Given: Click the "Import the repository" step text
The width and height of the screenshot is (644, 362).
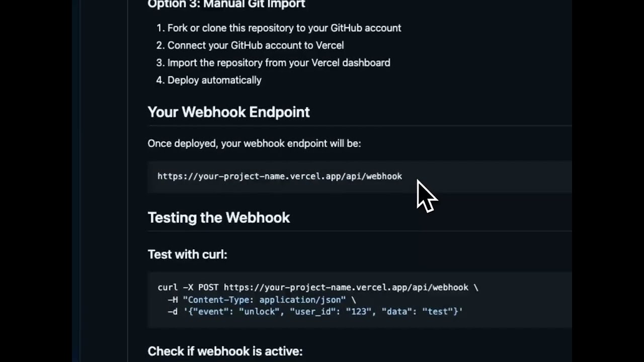Looking at the screenshot, I should [278, 63].
